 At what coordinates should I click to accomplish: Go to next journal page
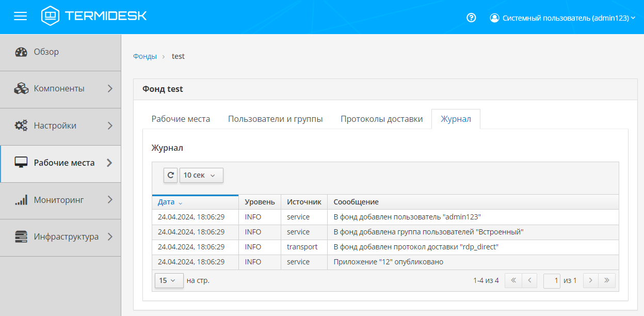[x=590, y=280]
